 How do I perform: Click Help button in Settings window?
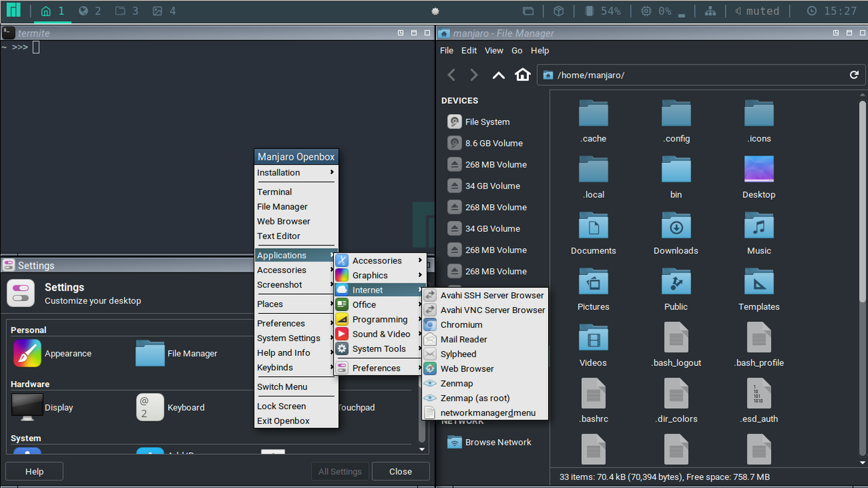[34, 472]
